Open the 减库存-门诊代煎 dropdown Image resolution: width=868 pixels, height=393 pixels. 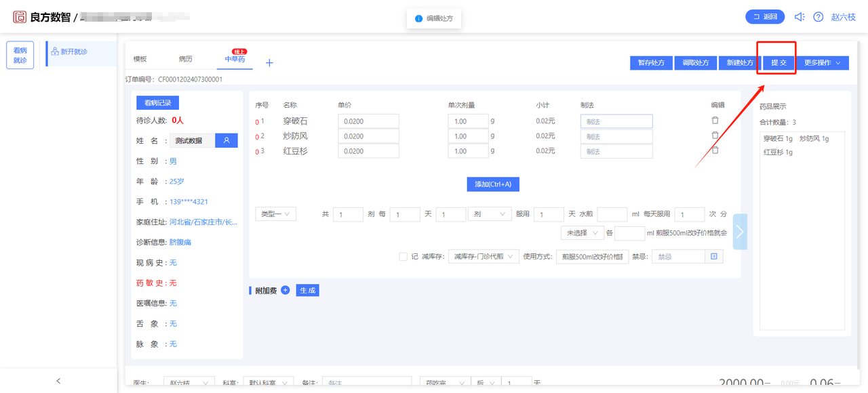coord(484,257)
